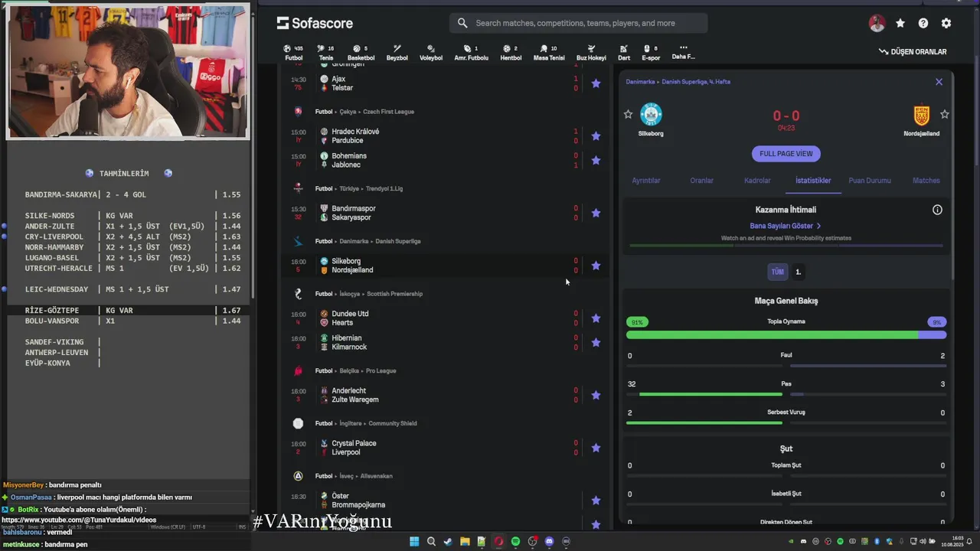Viewport: 980px width, 551px height.
Task: Click the Silkeborg team crest
Action: point(651,115)
